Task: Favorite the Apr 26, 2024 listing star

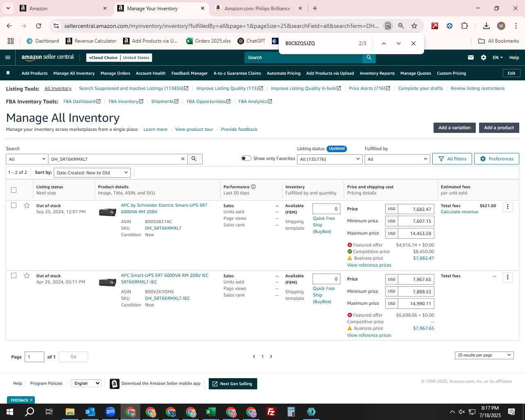Action: [27, 276]
